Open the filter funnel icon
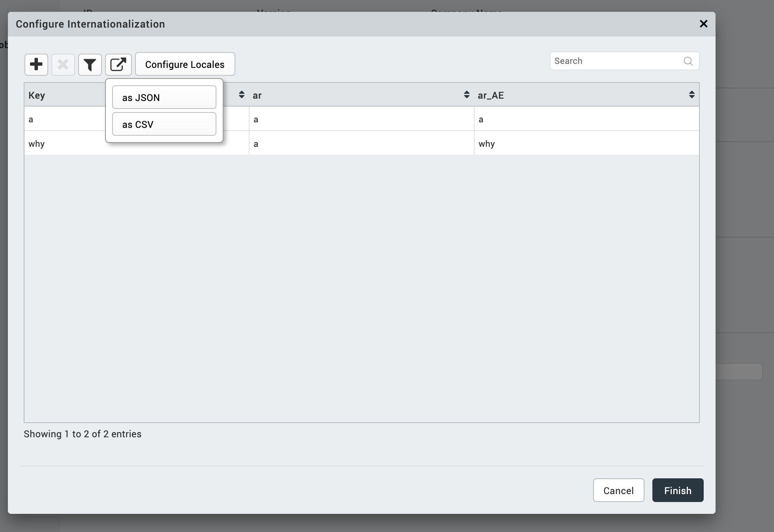 point(90,64)
